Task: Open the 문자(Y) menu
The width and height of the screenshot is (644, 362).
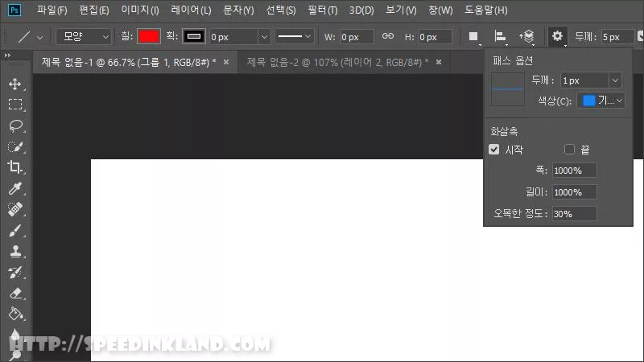Action: (238, 10)
